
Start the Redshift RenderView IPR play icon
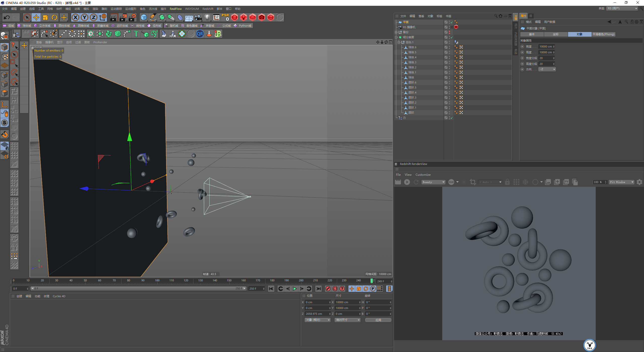coord(407,182)
